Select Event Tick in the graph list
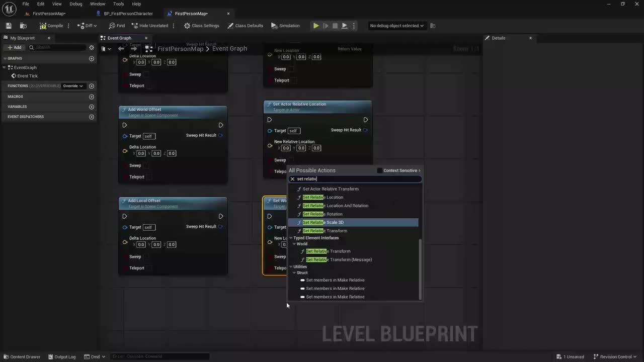Image resolution: width=644 pixels, height=362 pixels. tap(27, 76)
